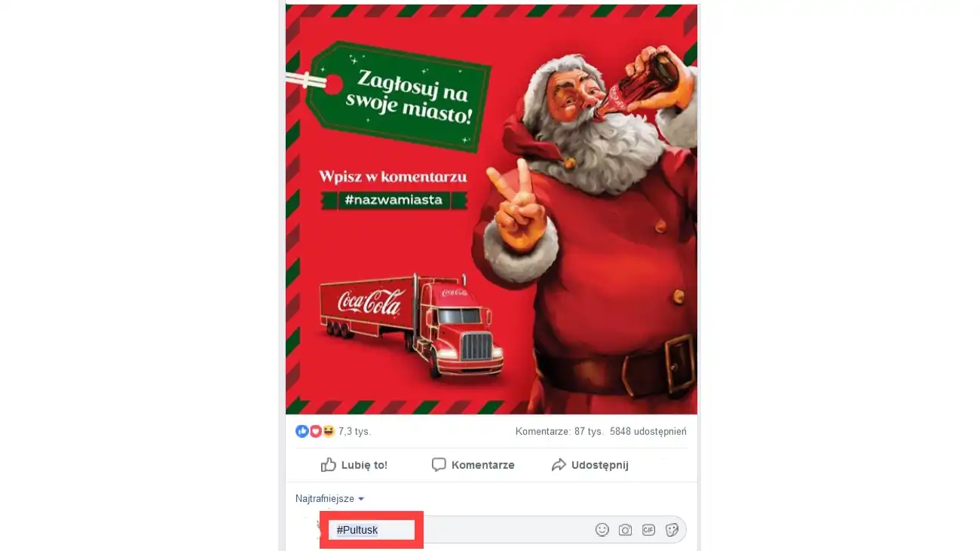Screen dimensions: 980x551
Task: Click the #nazwamiasta label in the image
Action: click(393, 200)
